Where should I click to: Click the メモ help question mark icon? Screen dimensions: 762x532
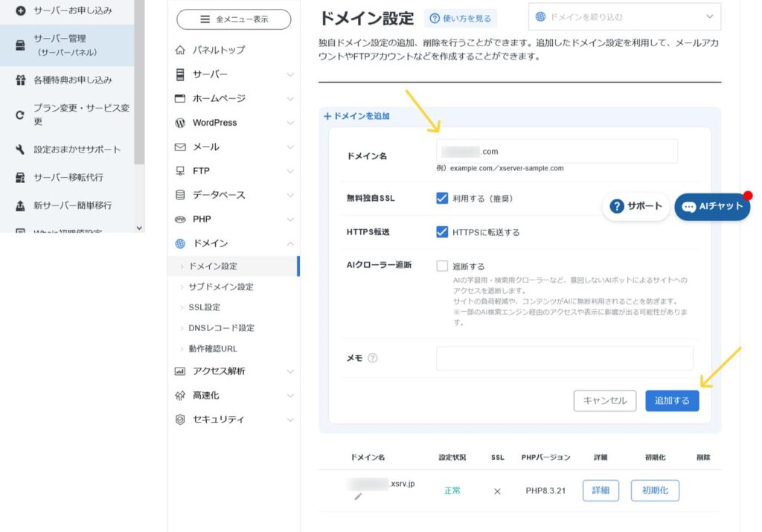(373, 358)
